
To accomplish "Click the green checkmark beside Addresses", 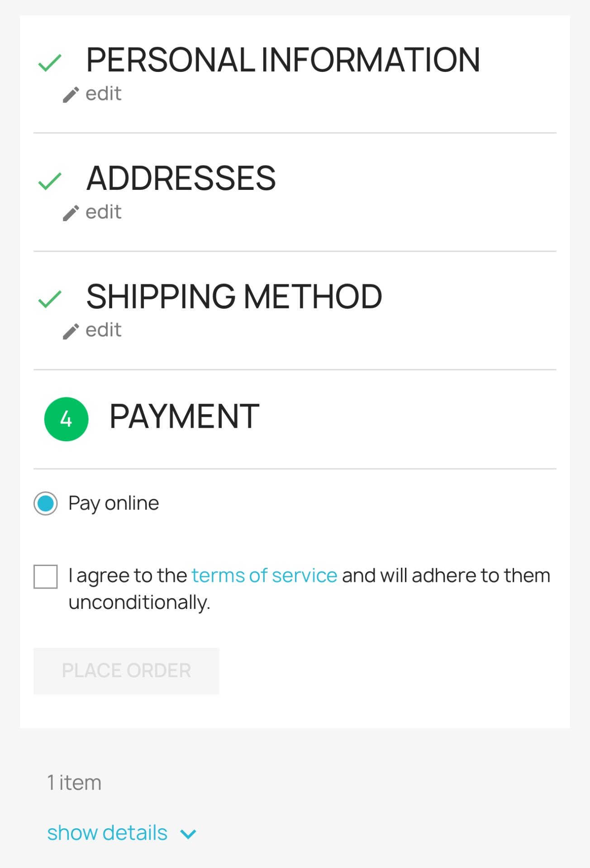I will click(x=50, y=181).
